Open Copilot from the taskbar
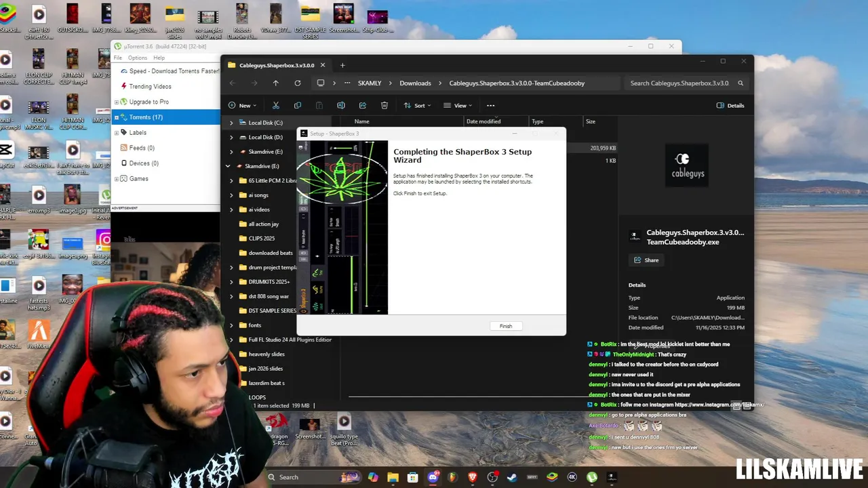This screenshot has height=488, width=868. [x=373, y=477]
